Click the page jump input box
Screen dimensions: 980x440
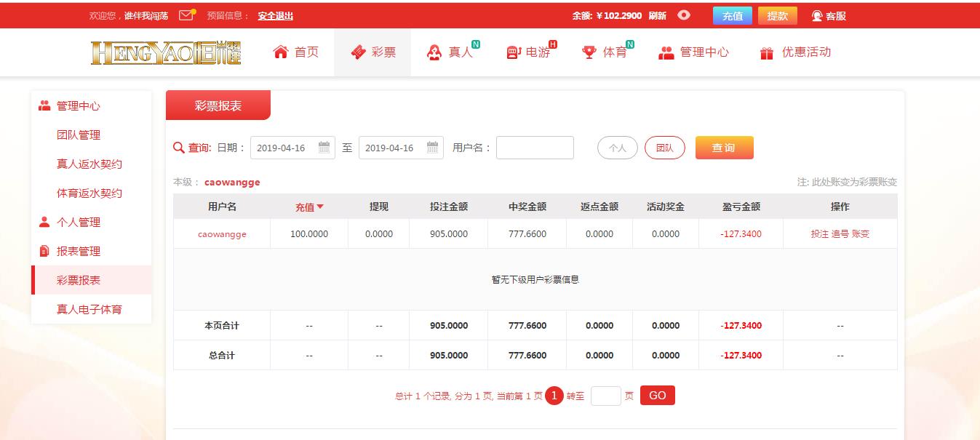tap(606, 396)
